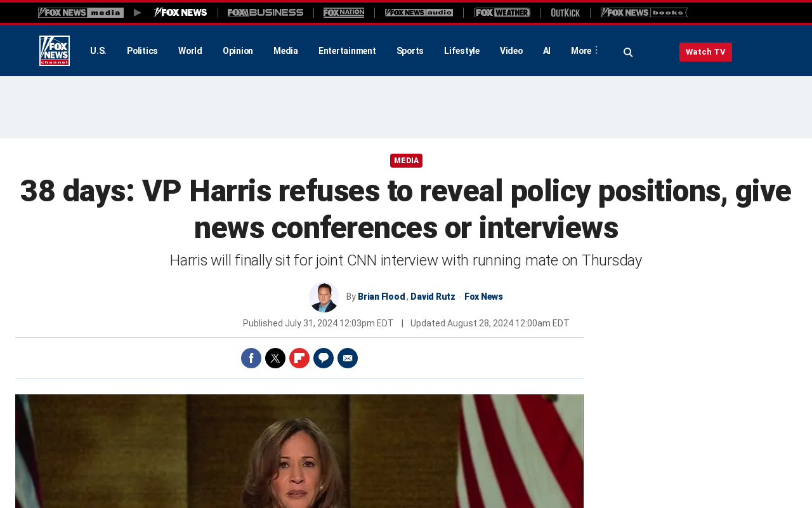This screenshot has height=508, width=812.
Task: Click the 'Published July 31, 2024' timestamp
Action: (x=318, y=323)
